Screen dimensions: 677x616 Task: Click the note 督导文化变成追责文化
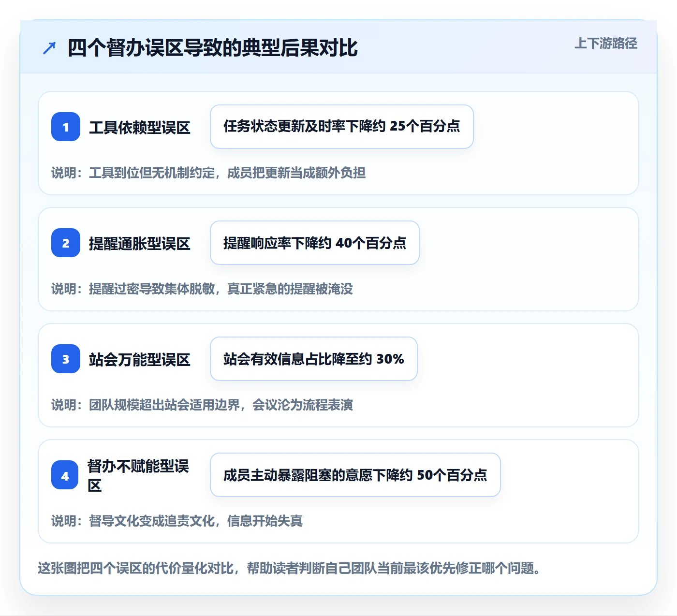tap(152, 521)
